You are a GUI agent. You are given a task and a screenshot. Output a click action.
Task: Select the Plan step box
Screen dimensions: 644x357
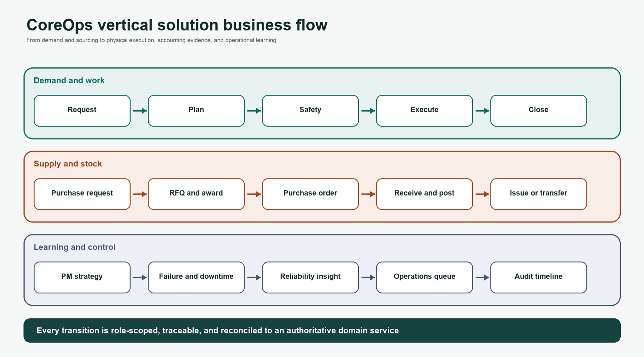coord(196,111)
